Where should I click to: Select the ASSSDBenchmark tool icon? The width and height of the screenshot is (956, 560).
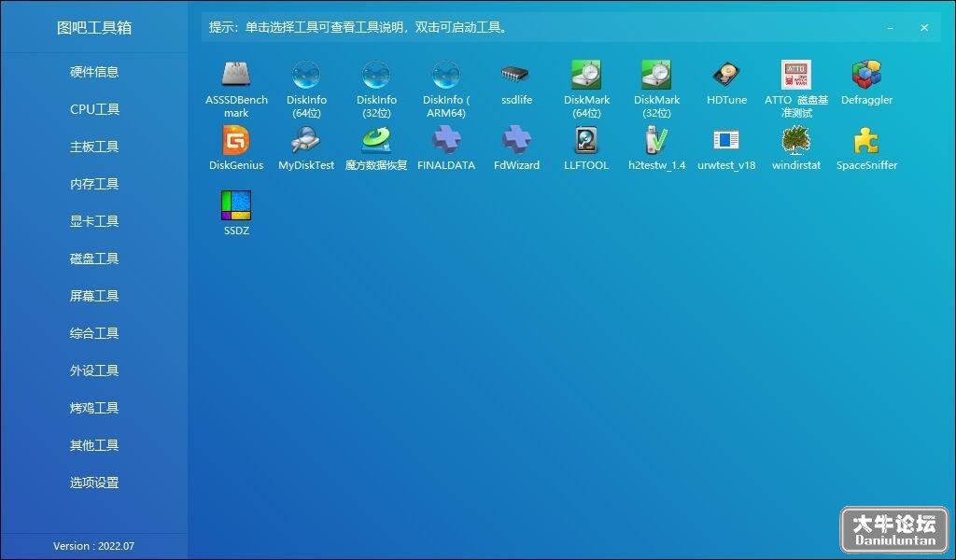pos(236,75)
